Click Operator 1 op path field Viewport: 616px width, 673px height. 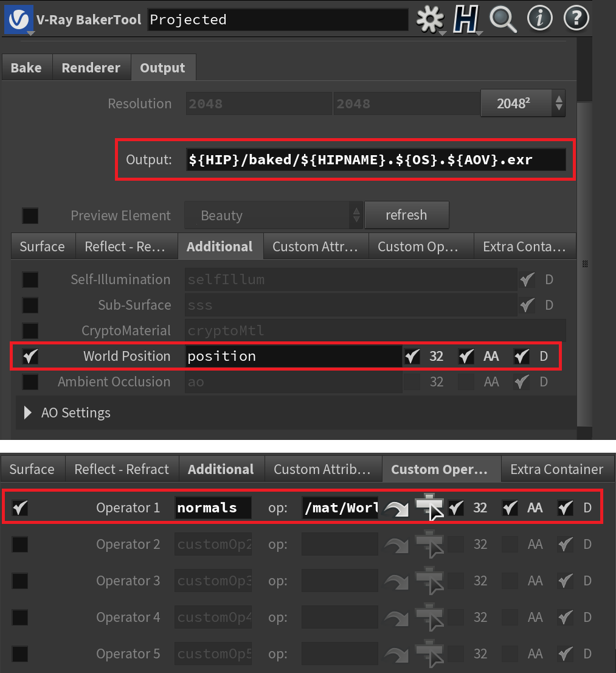340,507
